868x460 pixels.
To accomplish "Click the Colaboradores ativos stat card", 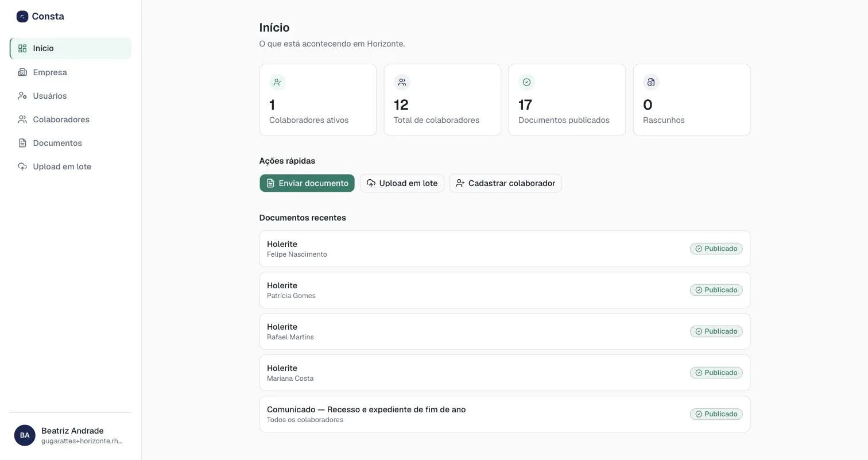I will click(318, 100).
